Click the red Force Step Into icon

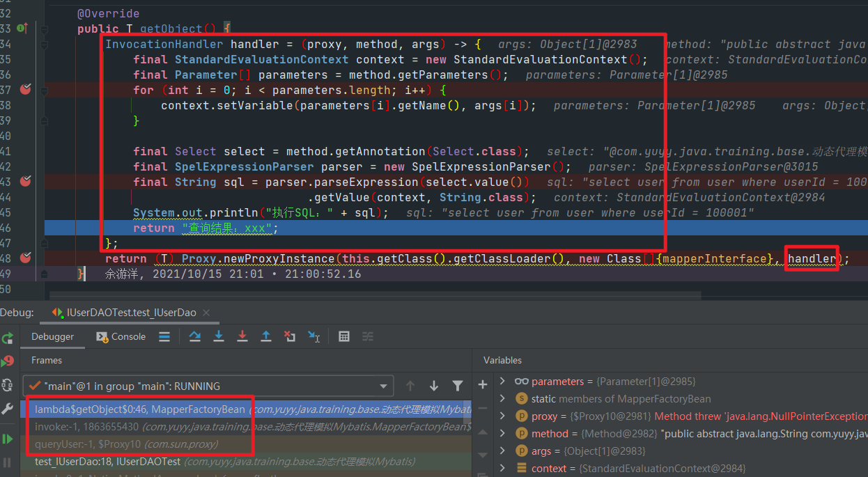point(242,336)
